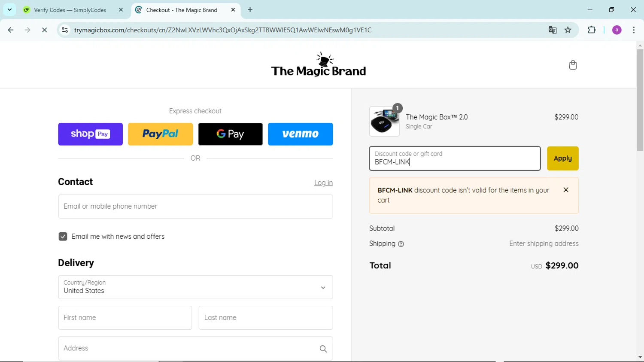Close the Verify Codes SimplyCodes tab
Screen dimensions: 644x362
(x=121, y=10)
